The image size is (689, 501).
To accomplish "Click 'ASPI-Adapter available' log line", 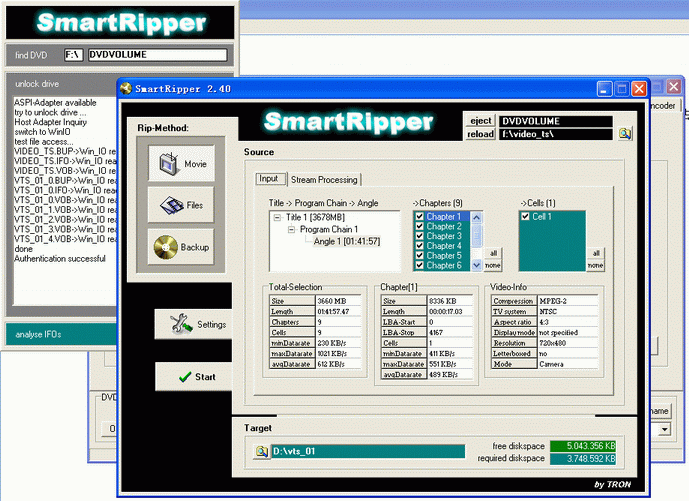I will [x=55, y=102].
